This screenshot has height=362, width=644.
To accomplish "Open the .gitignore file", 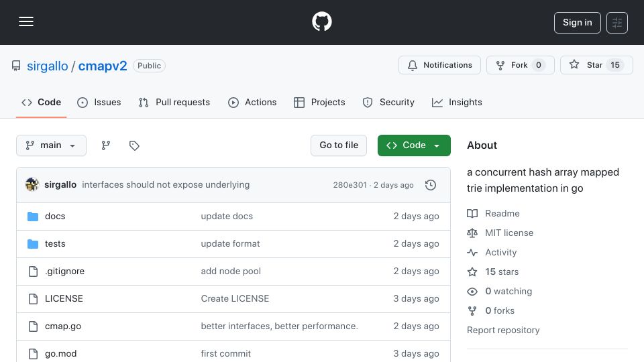I will pyautogui.click(x=64, y=271).
